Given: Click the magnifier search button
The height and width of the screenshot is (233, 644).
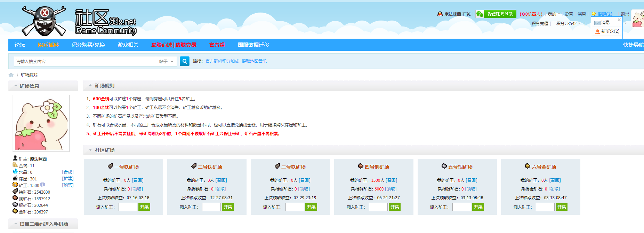Looking at the screenshot, I should tap(185, 61).
